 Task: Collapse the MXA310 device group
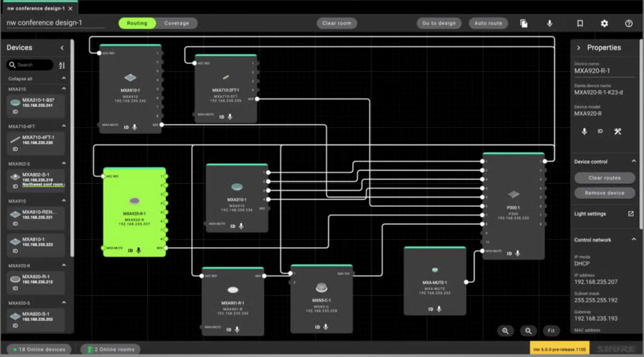(64, 89)
